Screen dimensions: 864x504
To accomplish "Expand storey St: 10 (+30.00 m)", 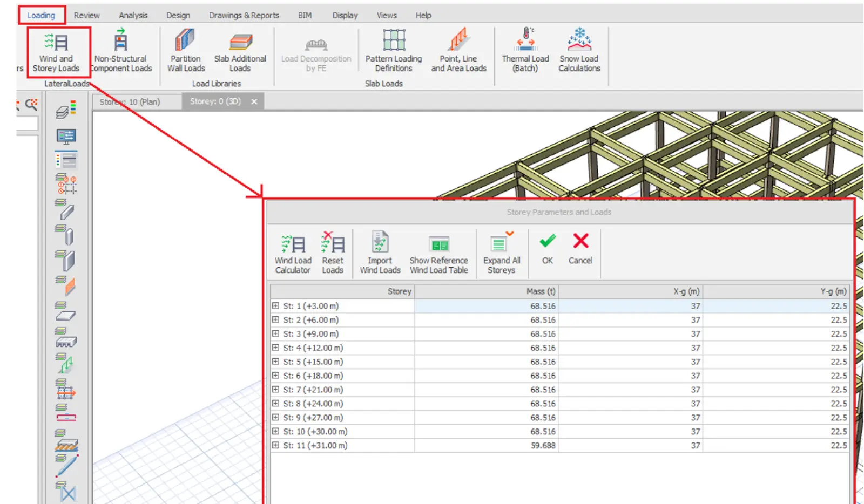I will coord(276,432).
